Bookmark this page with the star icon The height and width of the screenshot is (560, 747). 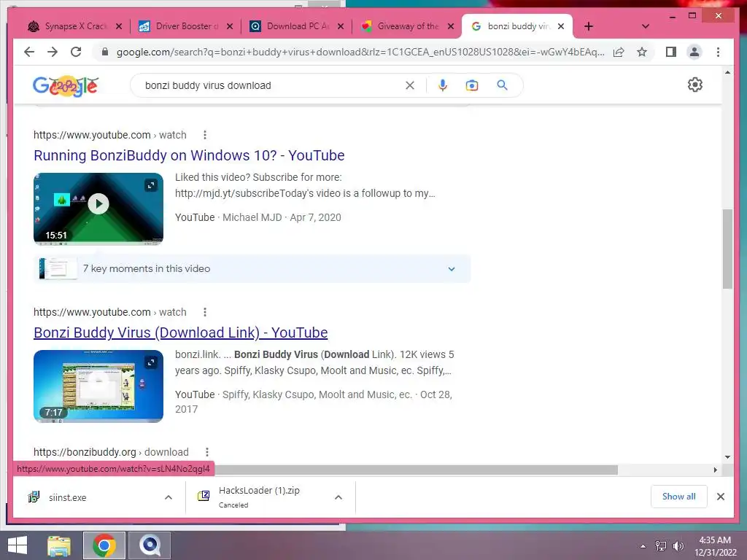point(642,52)
